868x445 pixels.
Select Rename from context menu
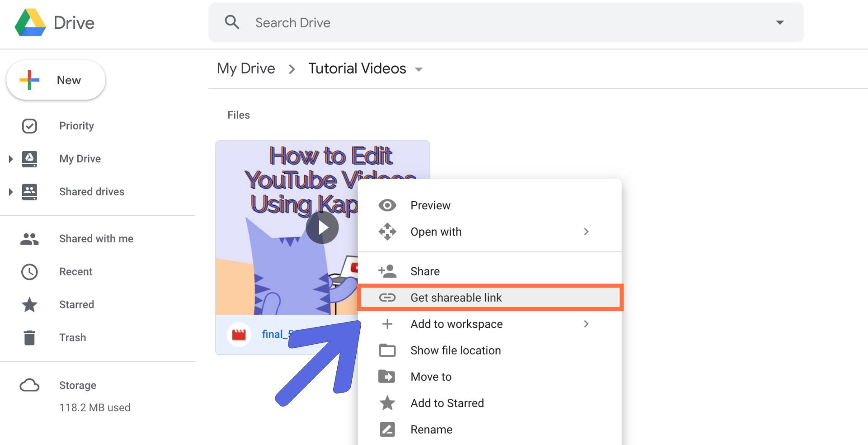click(x=431, y=430)
